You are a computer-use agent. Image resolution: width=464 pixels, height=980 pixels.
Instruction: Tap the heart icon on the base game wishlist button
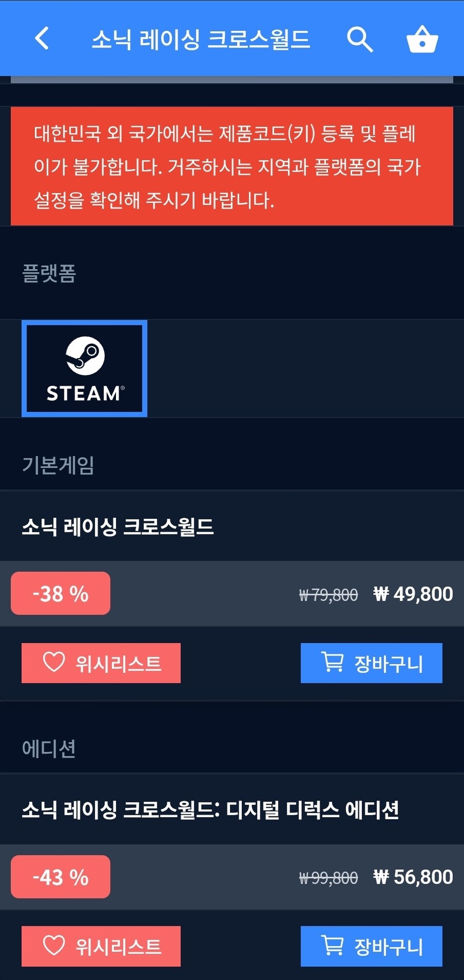53,663
